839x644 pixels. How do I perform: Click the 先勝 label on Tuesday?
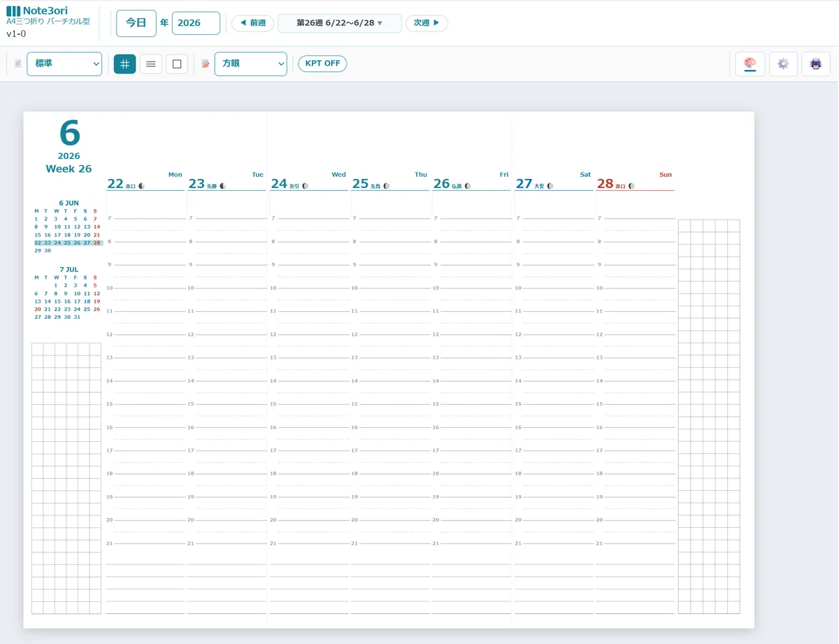212,187
